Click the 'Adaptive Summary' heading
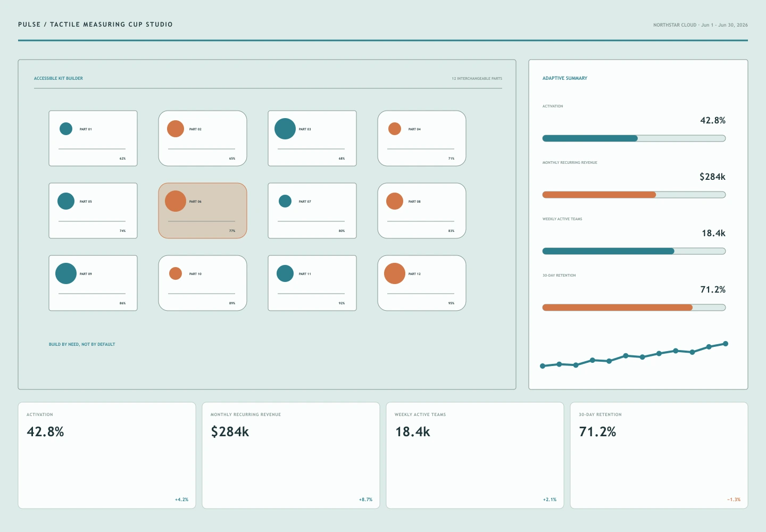This screenshot has width=766, height=532. pos(565,78)
